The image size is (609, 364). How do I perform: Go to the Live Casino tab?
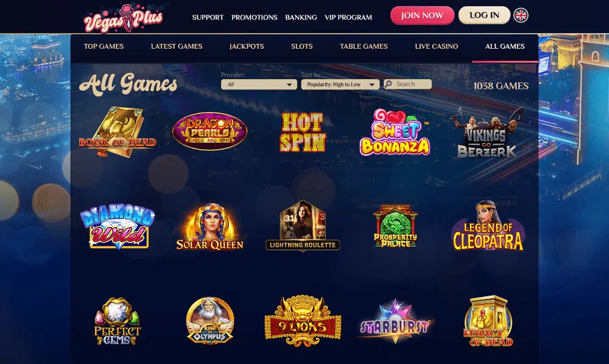[436, 46]
